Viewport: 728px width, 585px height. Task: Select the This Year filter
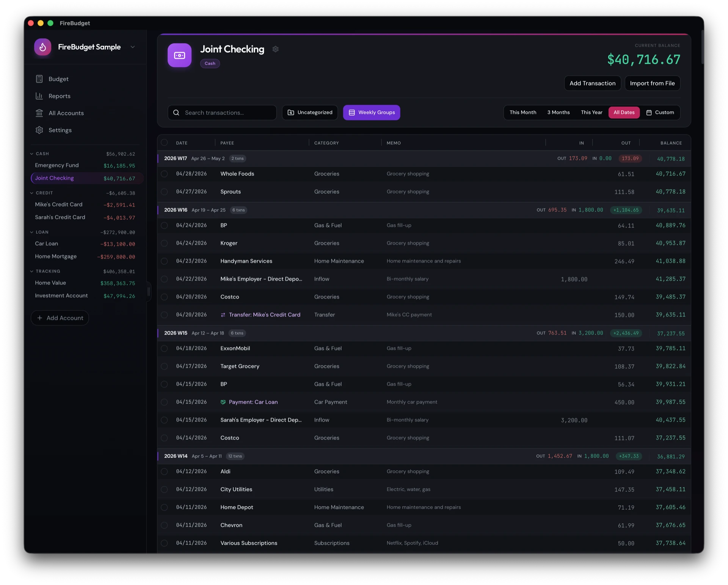[x=591, y=112]
